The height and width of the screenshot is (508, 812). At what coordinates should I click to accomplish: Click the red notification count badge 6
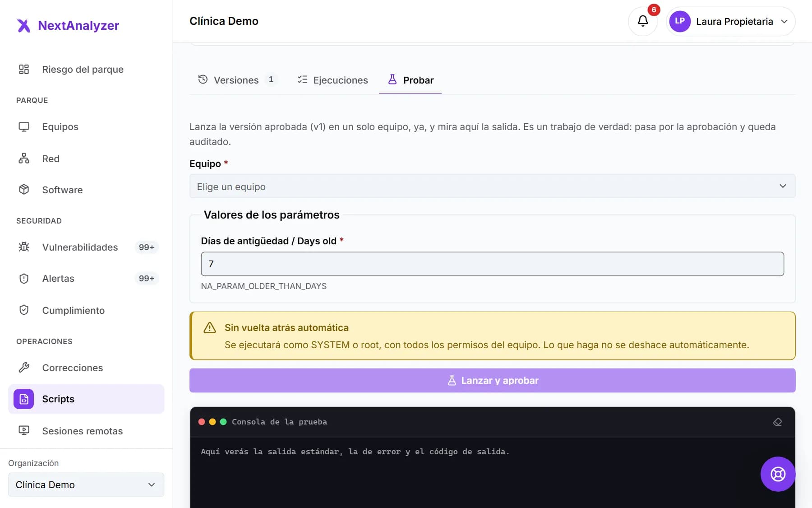pyautogui.click(x=654, y=9)
